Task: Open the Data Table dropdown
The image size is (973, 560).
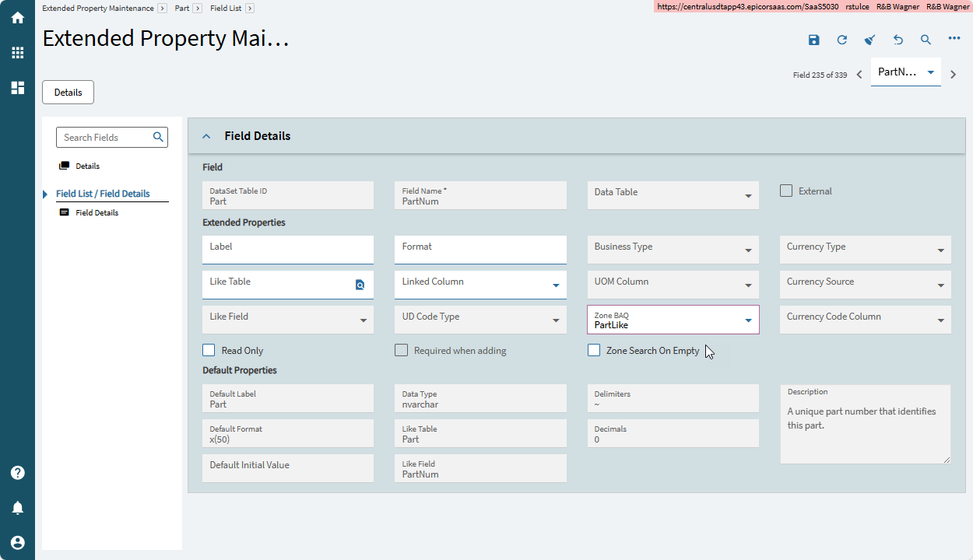Action: click(748, 196)
